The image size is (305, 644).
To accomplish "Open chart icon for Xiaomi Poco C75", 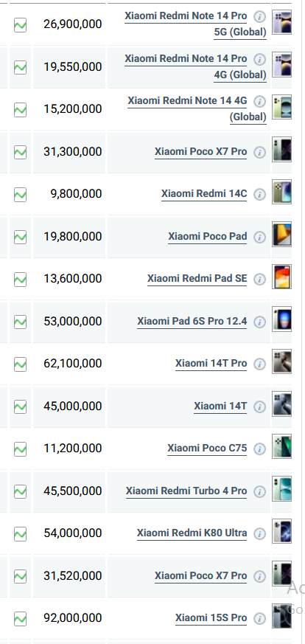I will [20, 449].
